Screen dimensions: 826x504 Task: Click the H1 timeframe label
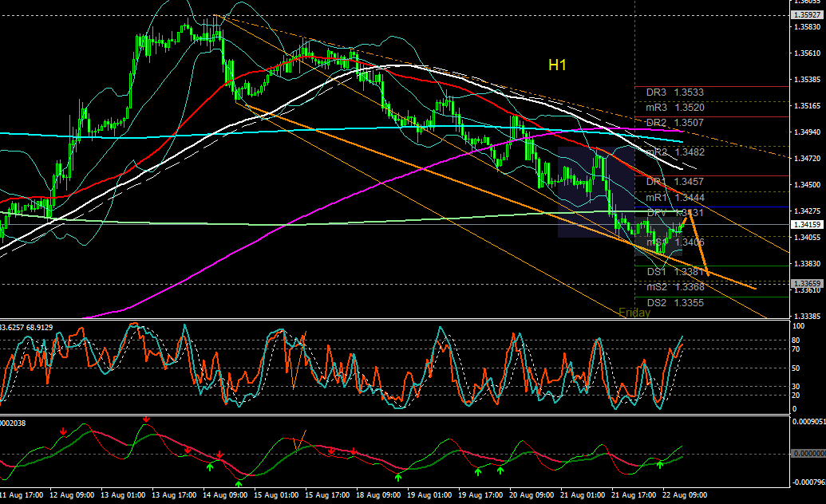coord(557,65)
